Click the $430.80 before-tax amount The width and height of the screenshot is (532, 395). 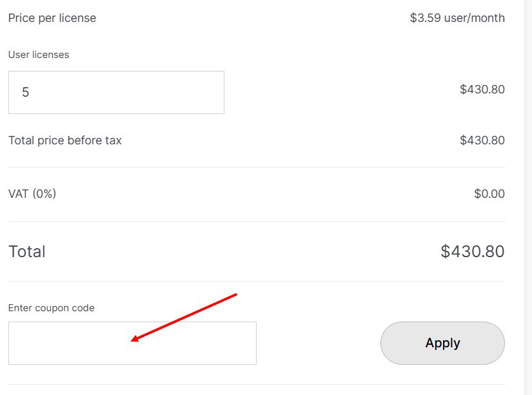(x=482, y=140)
